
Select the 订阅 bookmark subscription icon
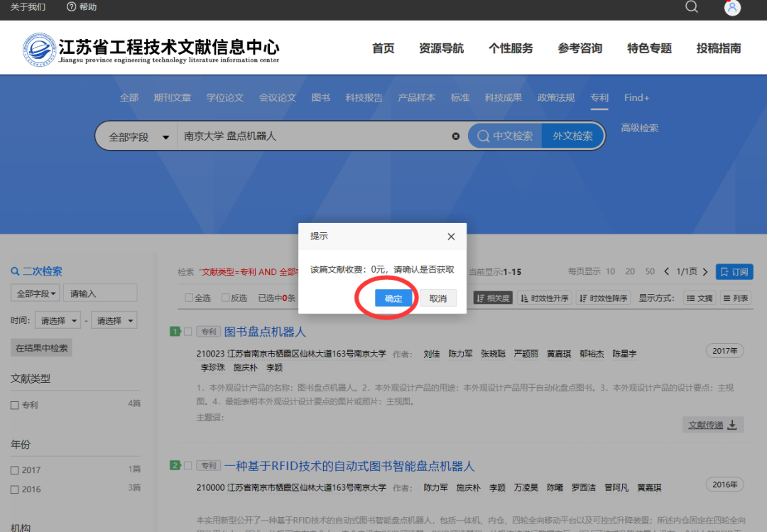(734, 271)
